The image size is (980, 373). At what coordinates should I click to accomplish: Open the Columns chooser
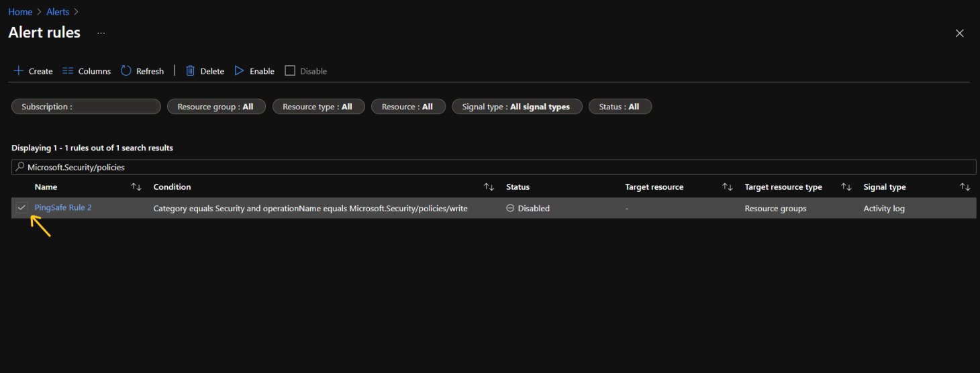tap(87, 71)
